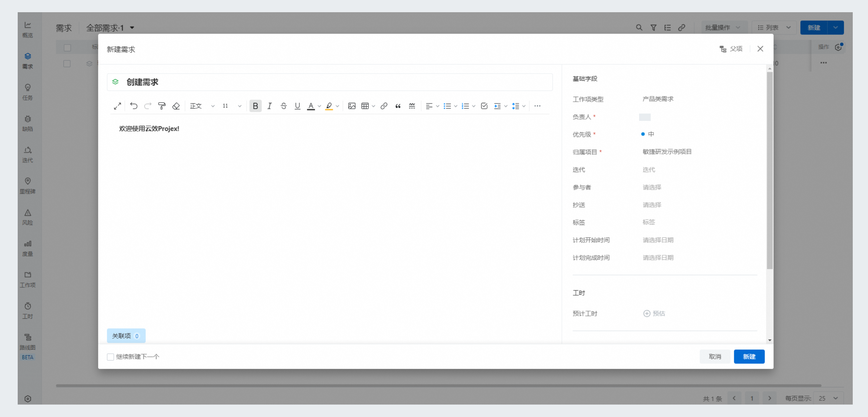Screen dimensions: 868x417
Task: Click the search icon in the page header
Action: click(639, 28)
